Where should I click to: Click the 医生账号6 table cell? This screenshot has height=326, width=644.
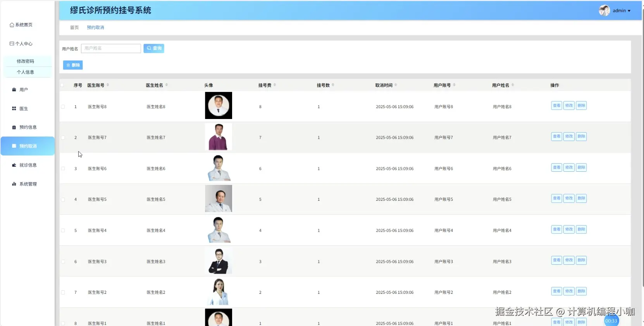coord(97,169)
